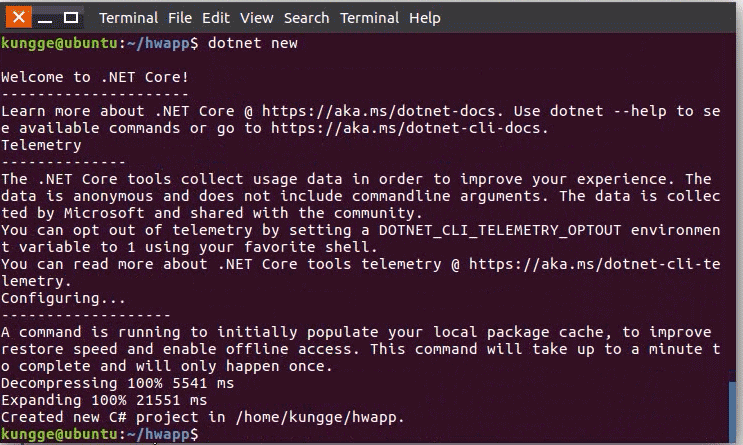The image size is (743, 445).
Task: Open the File menu
Action: click(180, 18)
